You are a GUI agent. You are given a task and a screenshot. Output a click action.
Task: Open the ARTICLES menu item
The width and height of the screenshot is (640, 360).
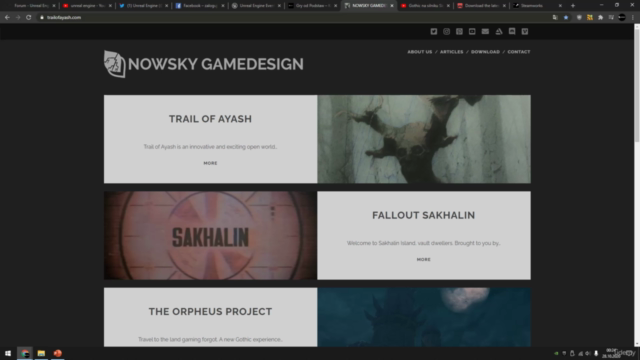click(x=451, y=52)
